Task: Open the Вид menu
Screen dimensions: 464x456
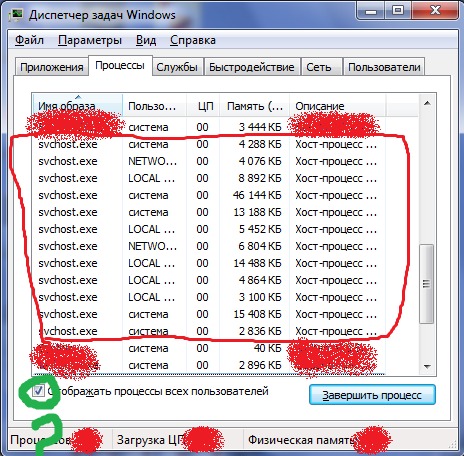Action: 146,40
